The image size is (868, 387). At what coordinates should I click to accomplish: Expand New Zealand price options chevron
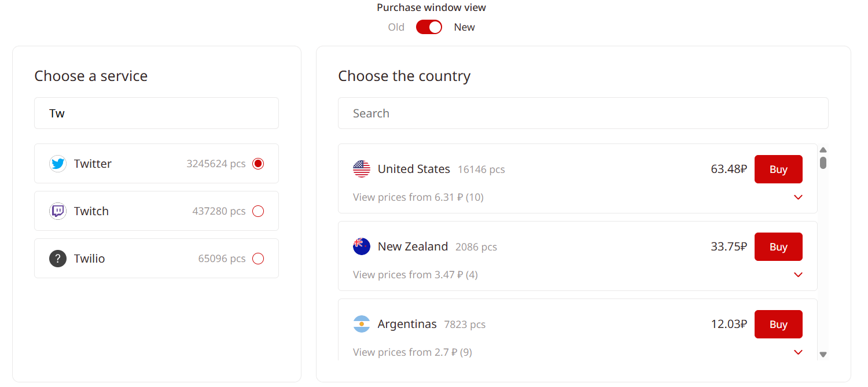799,275
